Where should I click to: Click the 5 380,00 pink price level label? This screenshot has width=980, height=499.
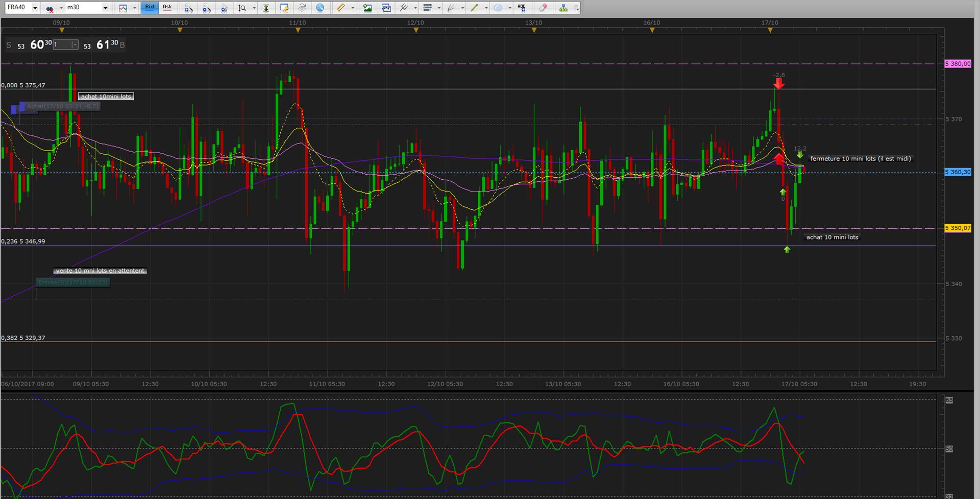click(x=958, y=64)
